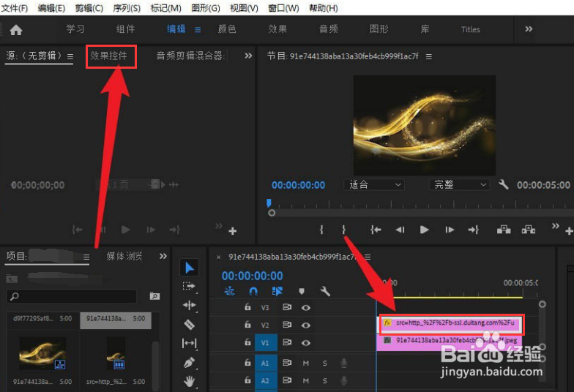
Task: Click find icon beside project search field
Action: click(154, 295)
